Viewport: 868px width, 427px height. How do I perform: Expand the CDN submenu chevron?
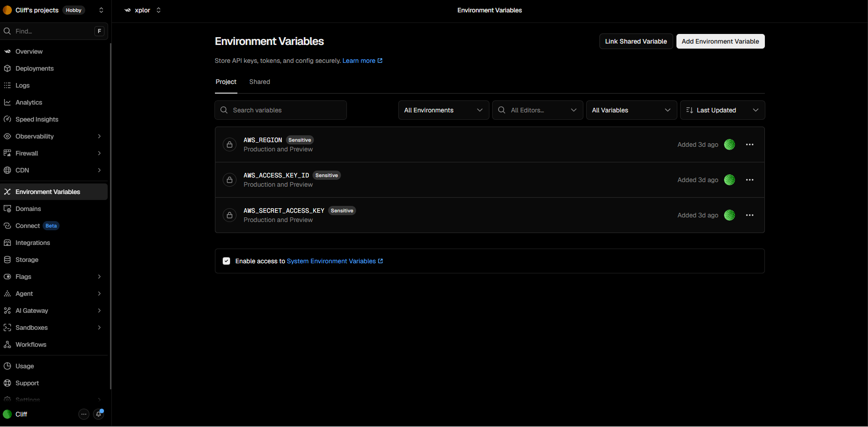coord(99,170)
